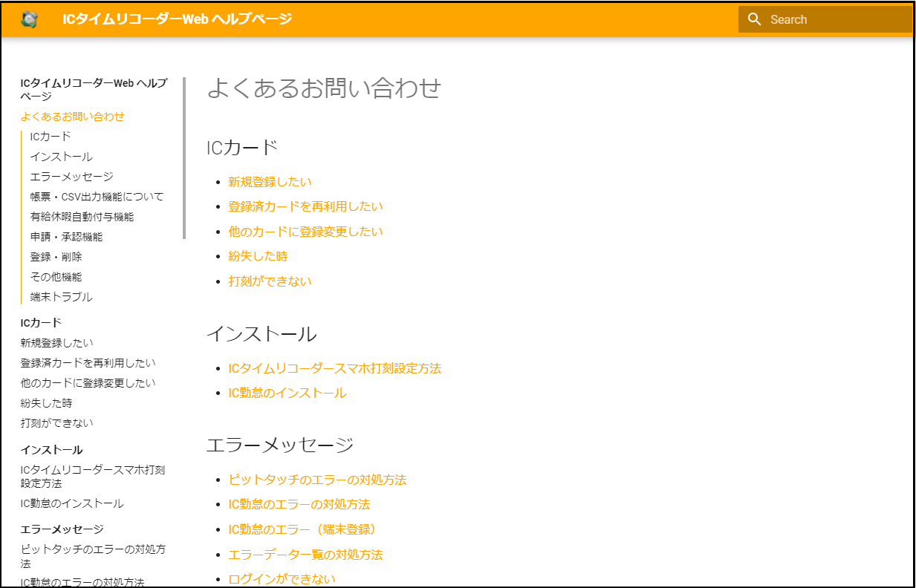Screen dimensions: 916x588
Task: Open 登録・削除 in sidebar
Action: [x=56, y=257]
